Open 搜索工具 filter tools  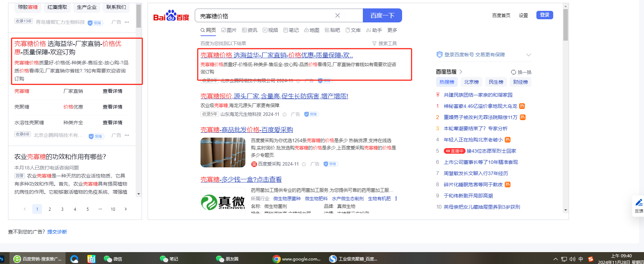pos(385,43)
